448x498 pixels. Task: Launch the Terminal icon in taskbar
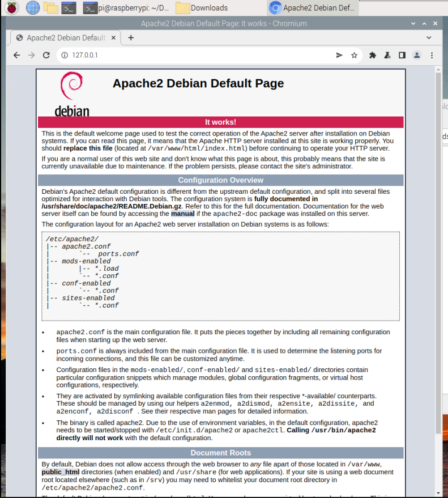[x=69, y=7]
